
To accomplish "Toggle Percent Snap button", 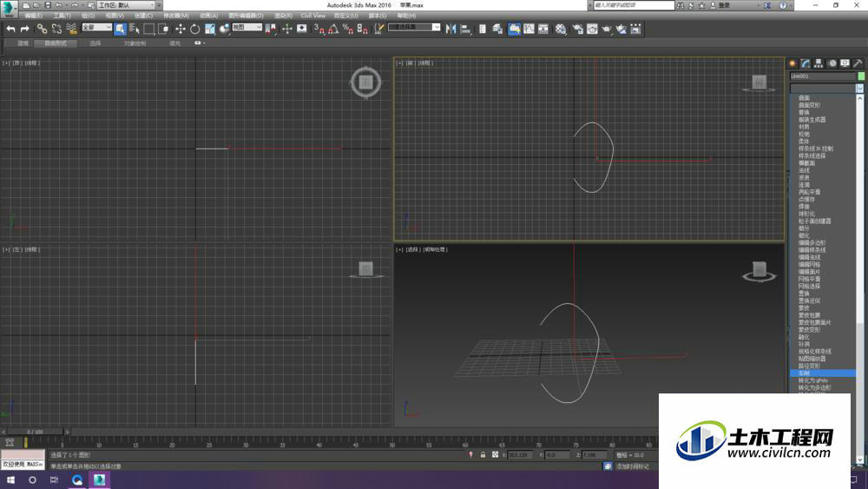I will point(348,29).
